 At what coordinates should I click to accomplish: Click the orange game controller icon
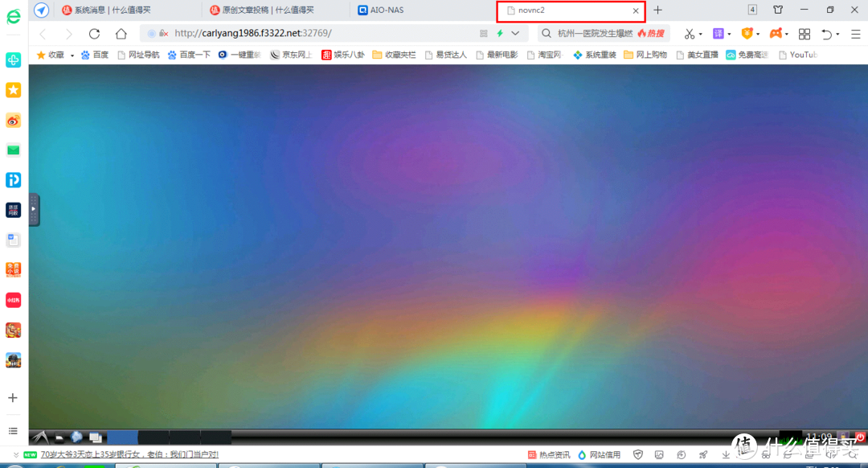[776, 34]
